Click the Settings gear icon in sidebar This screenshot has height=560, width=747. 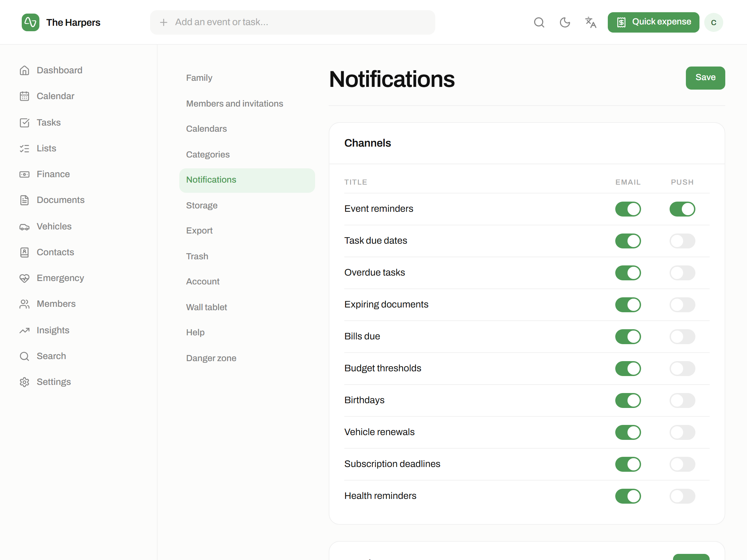coord(24,382)
